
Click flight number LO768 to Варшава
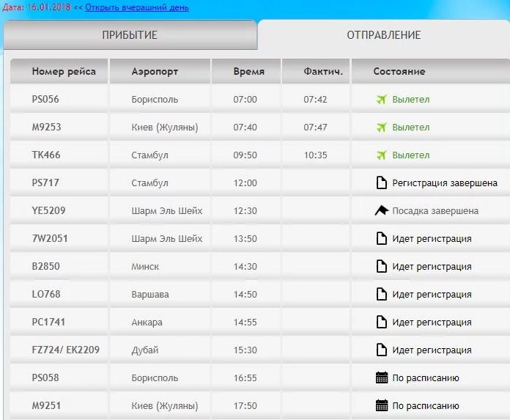click(x=45, y=294)
